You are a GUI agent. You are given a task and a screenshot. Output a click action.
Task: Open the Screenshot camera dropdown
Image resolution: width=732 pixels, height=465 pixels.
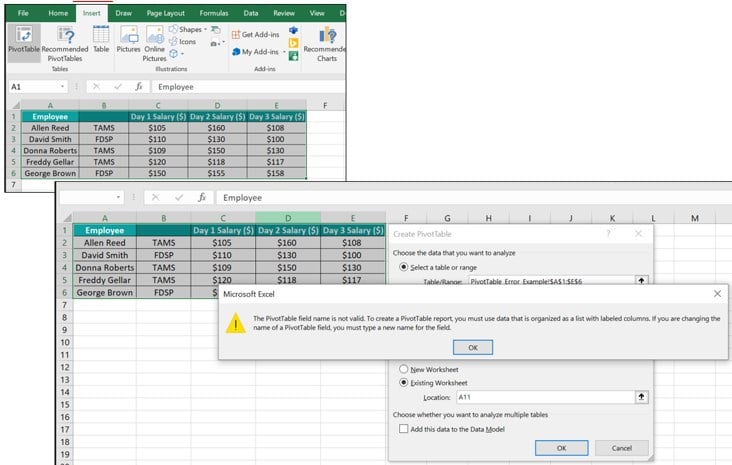click(x=223, y=42)
